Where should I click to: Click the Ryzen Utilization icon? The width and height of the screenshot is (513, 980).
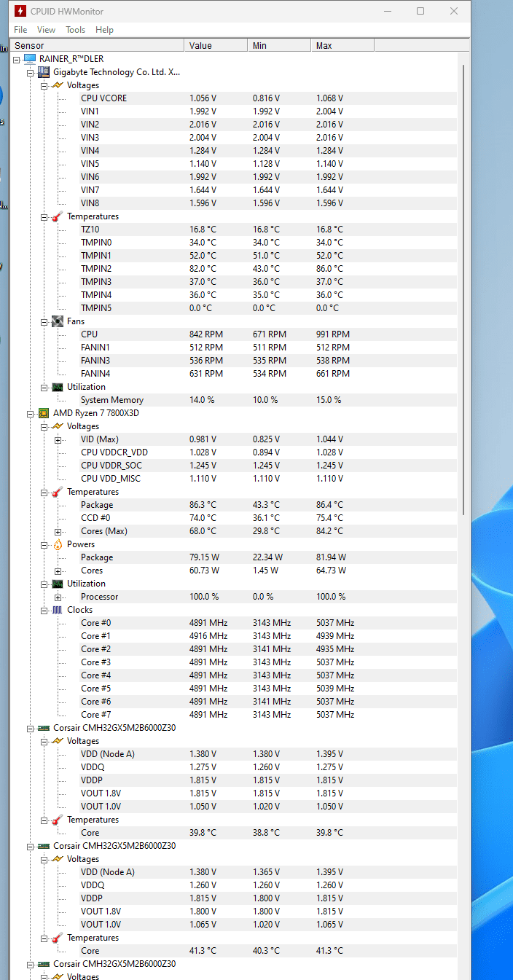(x=57, y=584)
